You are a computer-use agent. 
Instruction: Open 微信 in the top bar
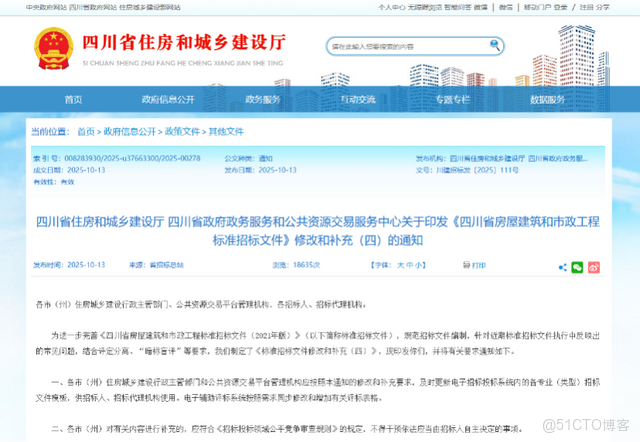click(x=506, y=7)
